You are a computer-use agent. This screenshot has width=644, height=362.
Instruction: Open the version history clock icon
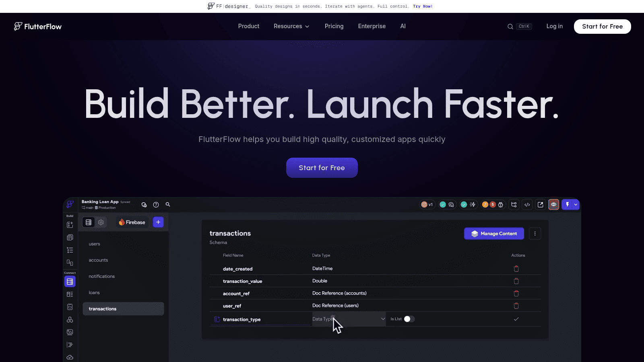[144, 205]
